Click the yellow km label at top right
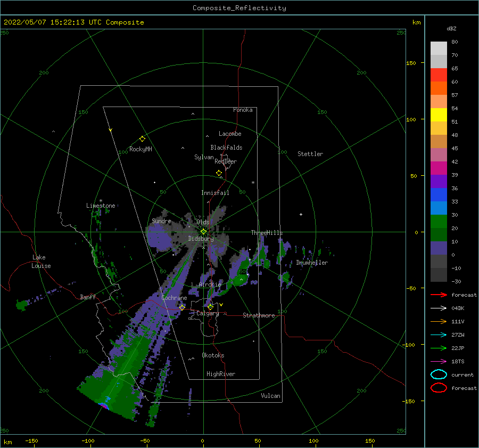The image size is (479, 448). pyautogui.click(x=416, y=22)
